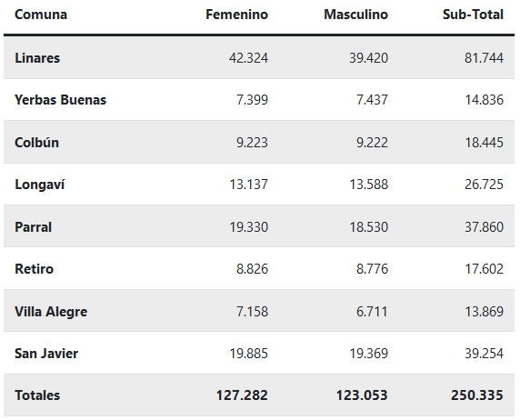Select Linares female value 42.324

pos(248,58)
